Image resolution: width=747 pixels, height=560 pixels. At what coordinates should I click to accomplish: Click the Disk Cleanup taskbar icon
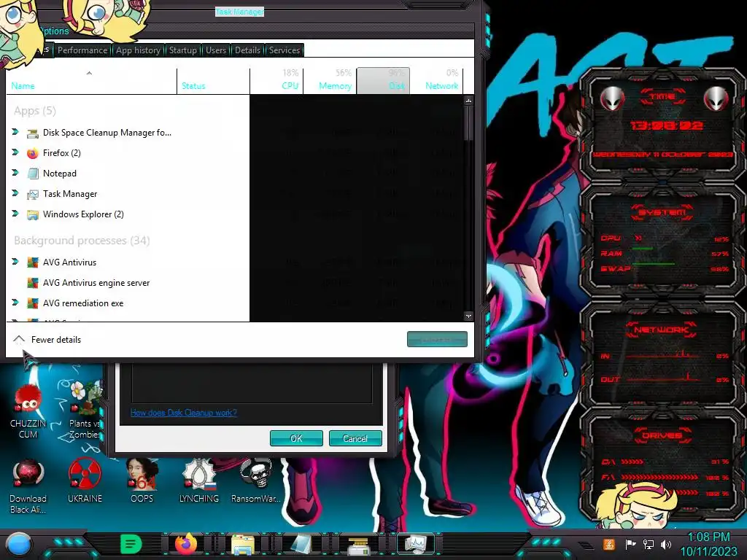coord(358,545)
